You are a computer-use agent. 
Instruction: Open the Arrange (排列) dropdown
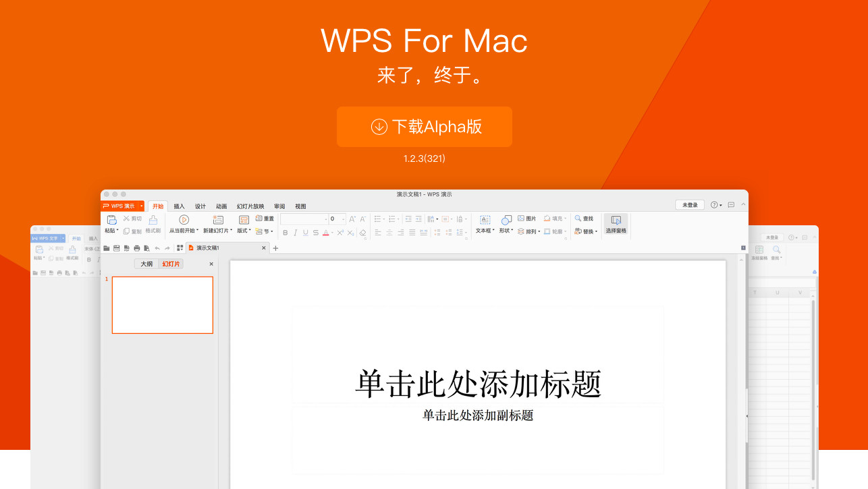tap(529, 231)
